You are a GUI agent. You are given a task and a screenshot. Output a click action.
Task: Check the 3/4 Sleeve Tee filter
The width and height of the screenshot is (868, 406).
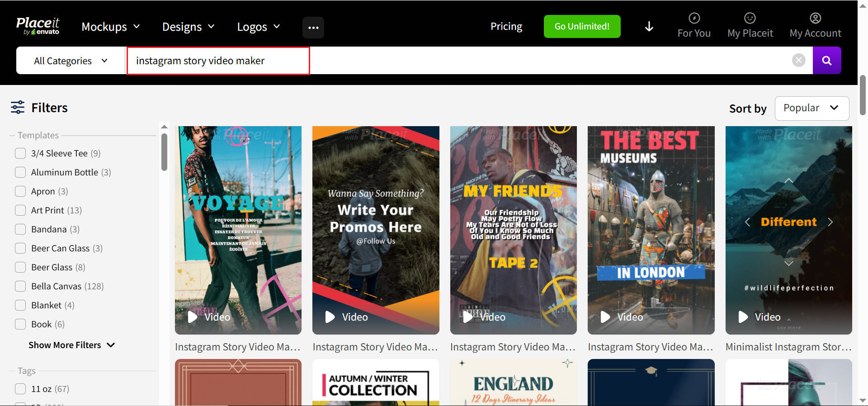20,153
